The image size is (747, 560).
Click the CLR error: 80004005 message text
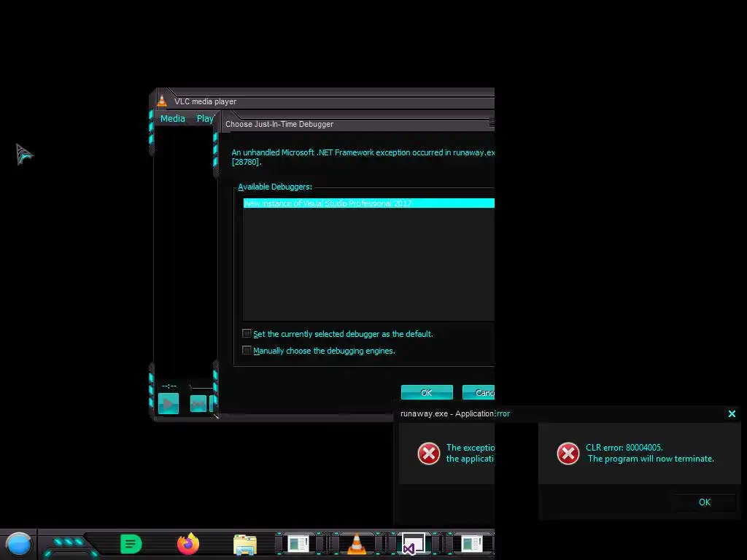(x=624, y=448)
